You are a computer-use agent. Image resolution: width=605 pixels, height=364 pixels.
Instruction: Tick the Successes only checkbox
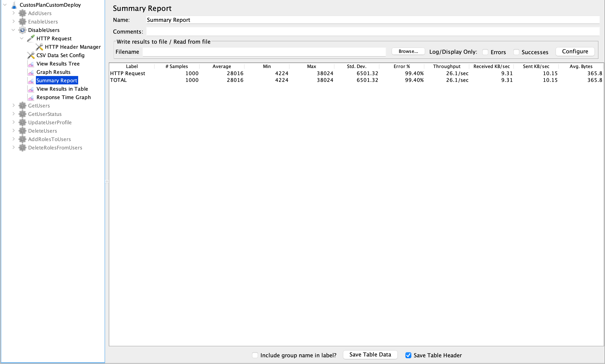click(x=516, y=52)
